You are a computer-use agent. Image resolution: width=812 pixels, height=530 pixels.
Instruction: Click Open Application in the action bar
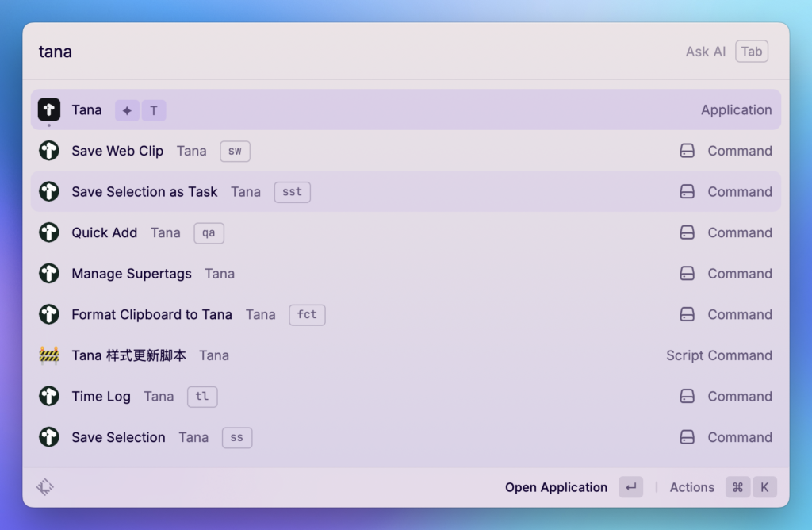coord(556,487)
